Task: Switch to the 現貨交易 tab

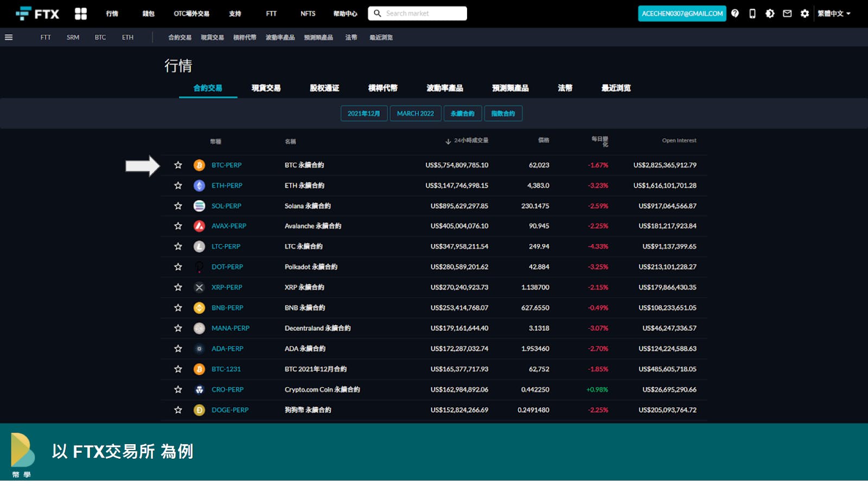Action: (266, 88)
